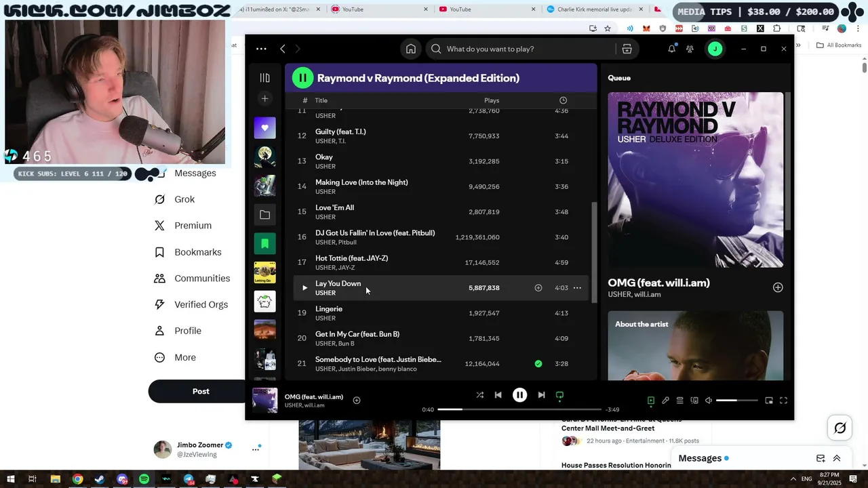Open Steam from the Windows taskbar
Image resolution: width=868 pixels, height=488 pixels.
pos(100,479)
